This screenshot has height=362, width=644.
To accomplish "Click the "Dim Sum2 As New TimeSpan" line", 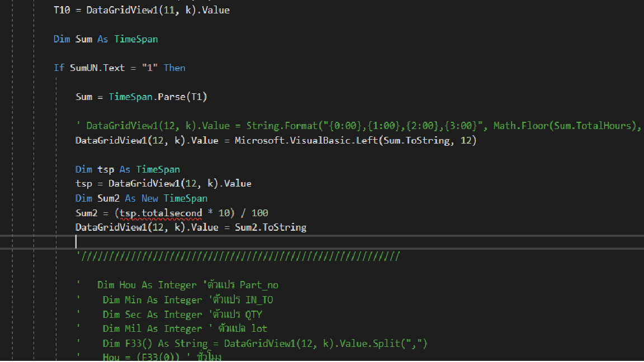I will [x=141, y=198].
